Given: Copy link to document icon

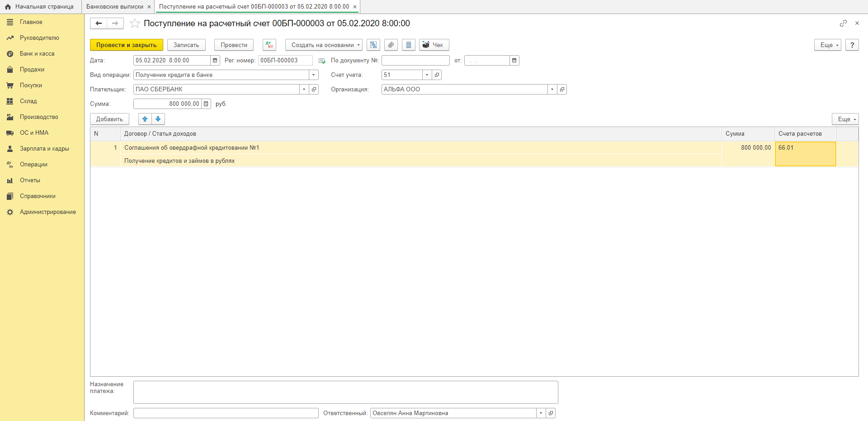Looking at the screenshot, I should click(x=843, y=23).
